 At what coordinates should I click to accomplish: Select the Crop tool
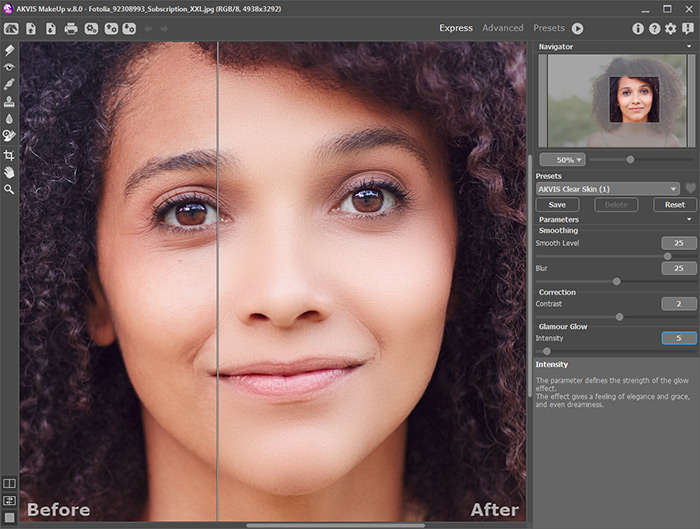(9, 155)
